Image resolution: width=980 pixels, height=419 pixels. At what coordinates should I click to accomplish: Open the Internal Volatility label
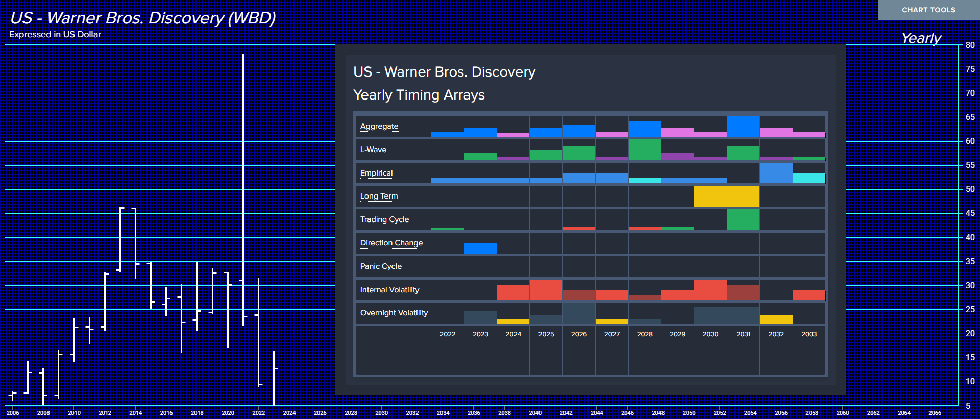389,290
